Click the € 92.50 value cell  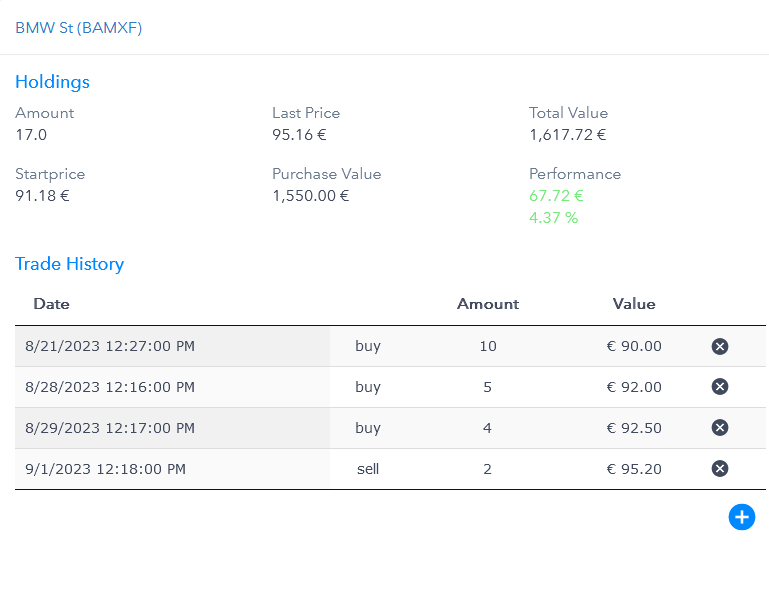pos(634,428)
